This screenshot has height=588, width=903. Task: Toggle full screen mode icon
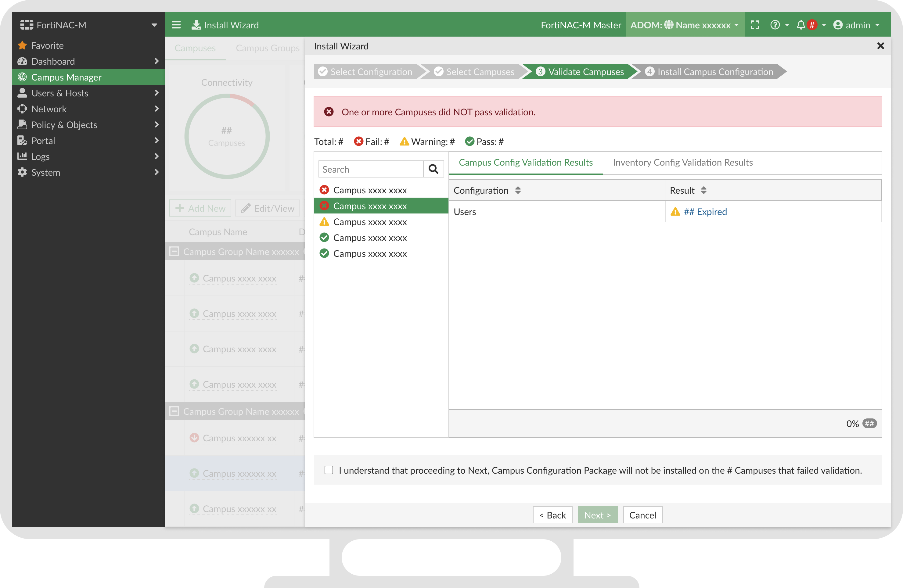pos(755,25)
